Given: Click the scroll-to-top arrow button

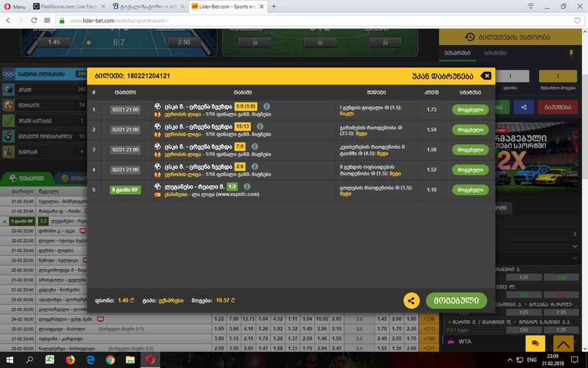Looking at the screenshot, I should click(x=563, y=343).
